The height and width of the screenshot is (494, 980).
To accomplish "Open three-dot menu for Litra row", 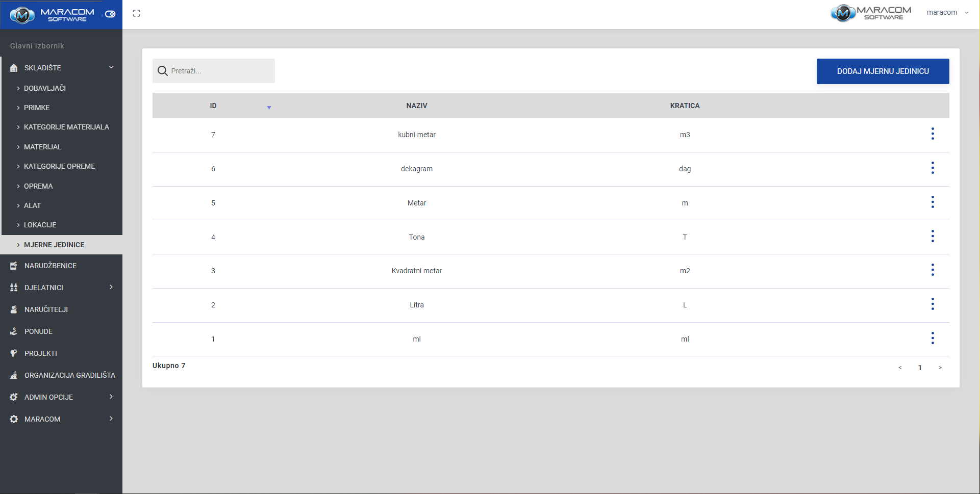I will [932, 304].
